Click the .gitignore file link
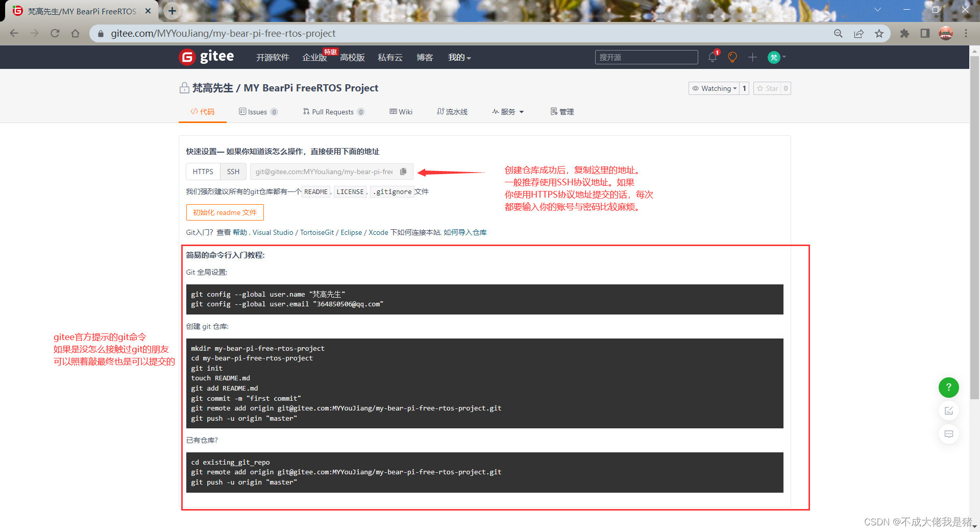 pyautogui.click(x=391, y=191)
